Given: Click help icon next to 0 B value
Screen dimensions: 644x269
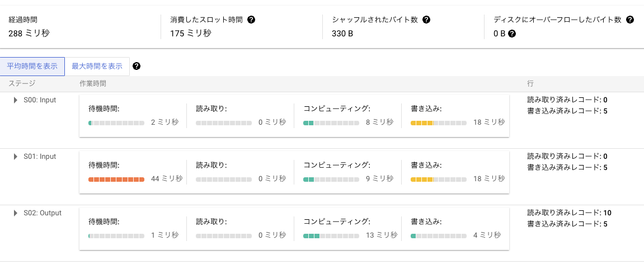Looking at the screenshot, I should [512, 34].
